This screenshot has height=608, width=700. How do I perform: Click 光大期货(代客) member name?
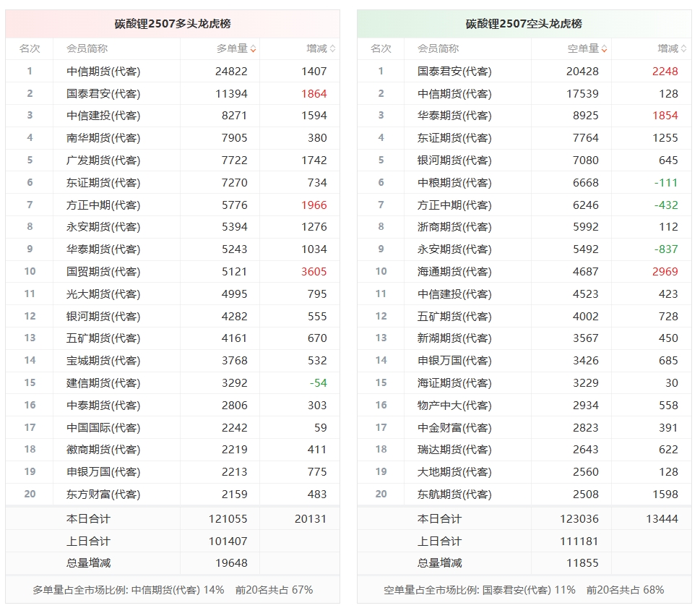pos(103,294)
